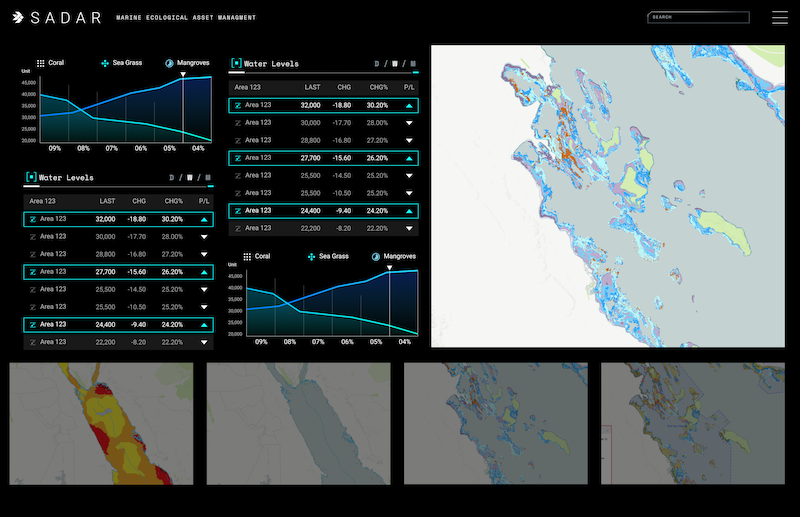Click the Mangroves icon in upper-left chart
The image size is (800, 517).
coord(169,63)
